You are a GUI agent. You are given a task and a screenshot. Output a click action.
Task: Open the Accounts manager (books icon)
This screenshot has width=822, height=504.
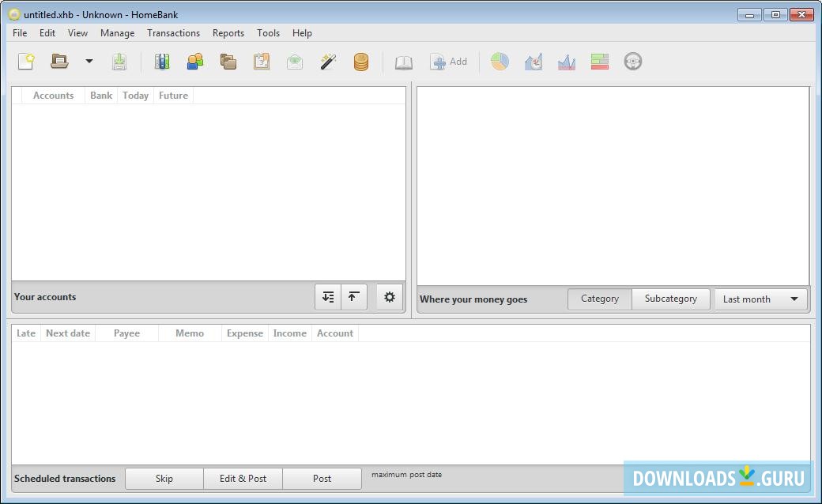[162, 62]
